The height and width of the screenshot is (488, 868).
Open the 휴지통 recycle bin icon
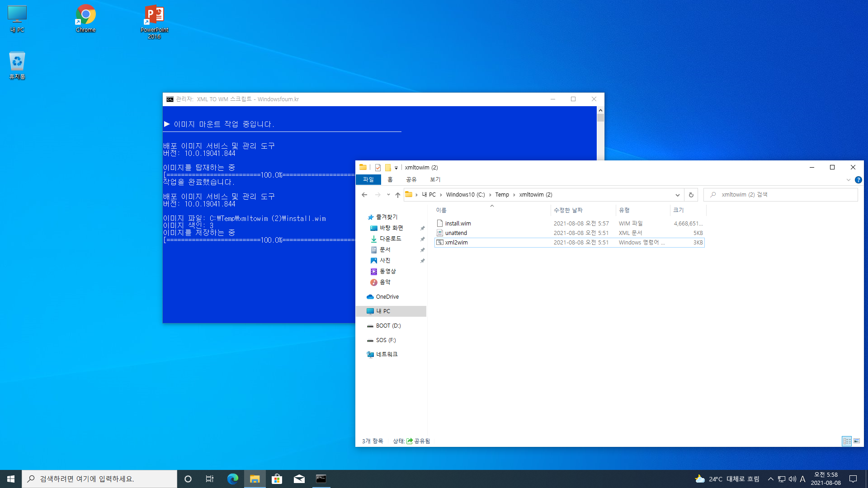[17, 66]
